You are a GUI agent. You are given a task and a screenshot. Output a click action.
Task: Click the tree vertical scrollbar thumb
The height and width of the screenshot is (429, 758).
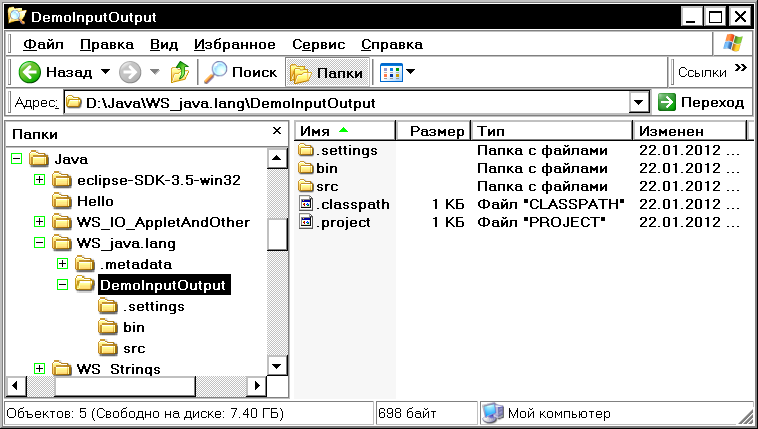[x=277, y=234]
